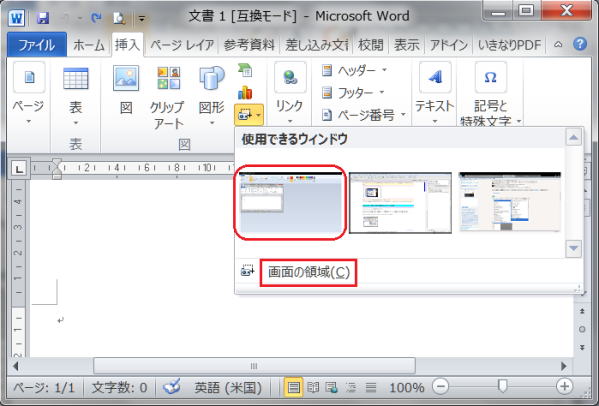This screenshot has height=406, width=599.
Task: Switch to the 参考資料 tab
Action: point(249,45)
